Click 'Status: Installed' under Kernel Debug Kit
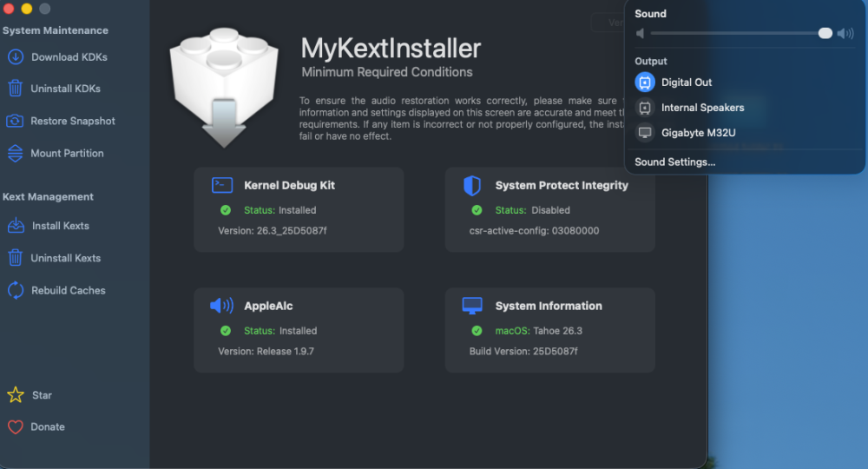 [x=280, y=210]
